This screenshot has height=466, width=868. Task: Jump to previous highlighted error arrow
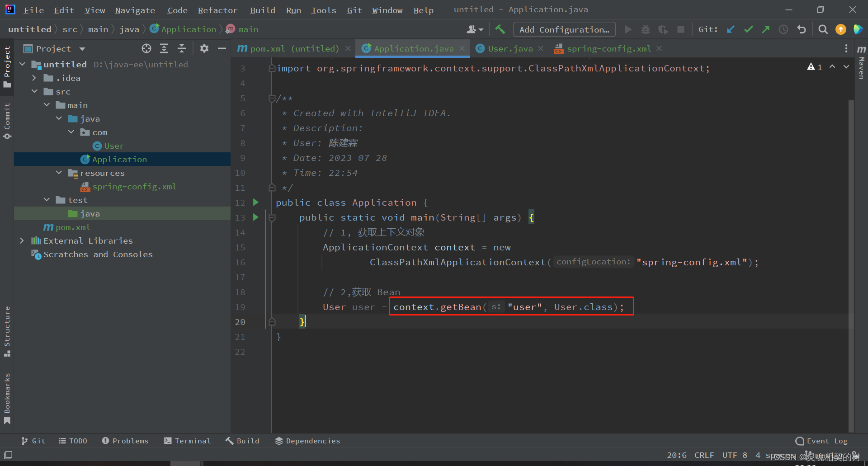pos(832,67)
